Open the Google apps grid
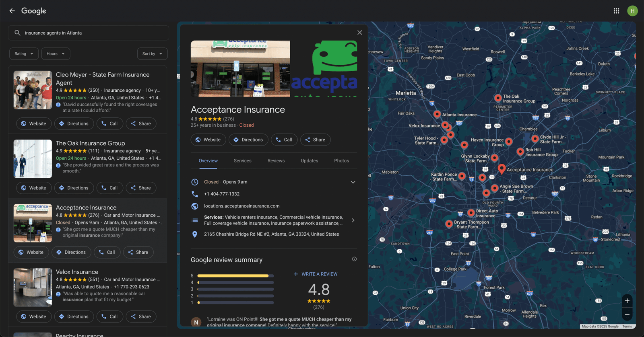Image resolution: width=644 pixels, height=337 pixels. (x=616, y=11)
